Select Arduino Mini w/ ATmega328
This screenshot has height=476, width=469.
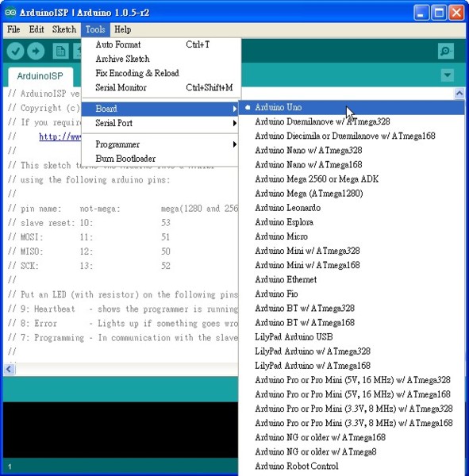click(352, 251)
